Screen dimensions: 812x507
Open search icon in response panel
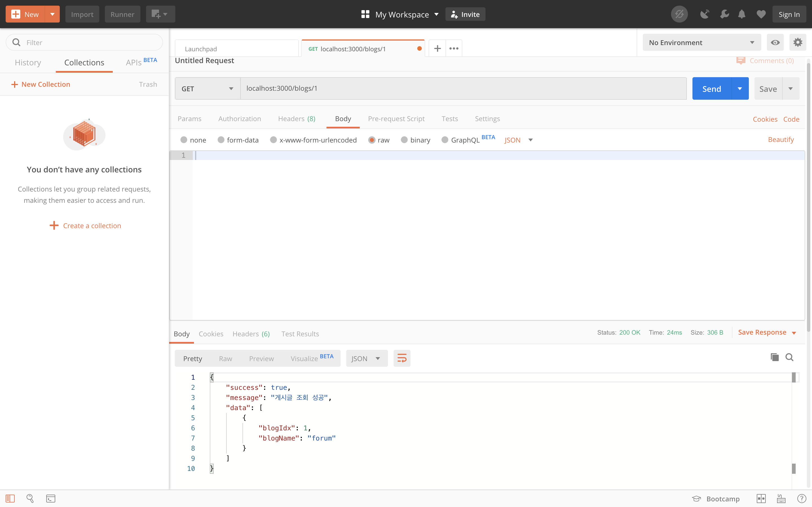[789, 357]
